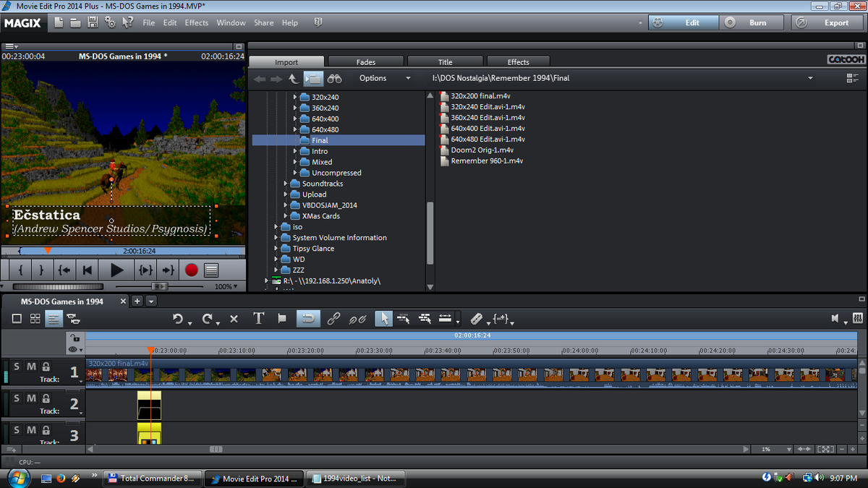This screenshot has width=868, height=488.
Task: Activate the context help cursor icon
Action: coord(127,22)
